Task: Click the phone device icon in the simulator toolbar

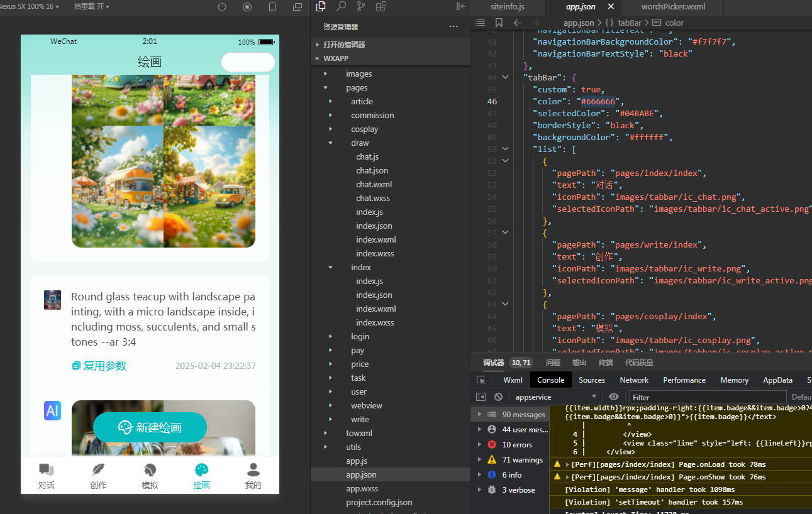Action: click(272, 7)
